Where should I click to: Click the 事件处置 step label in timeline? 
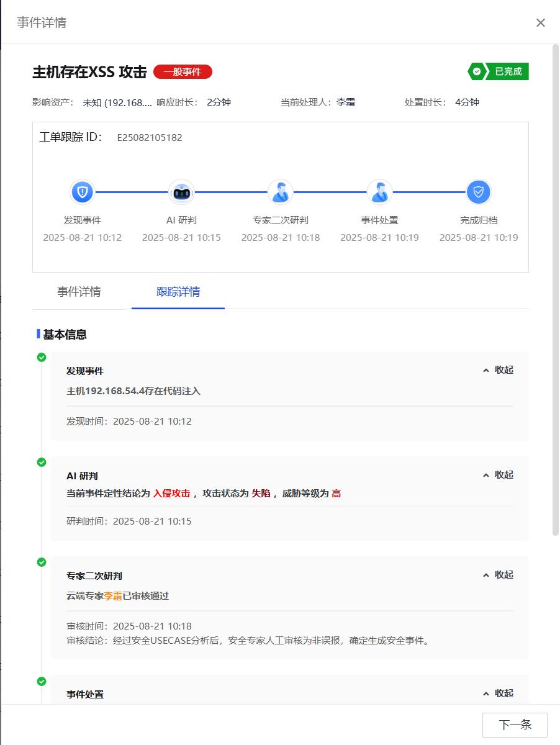pyautogui.click(x=379, y=220)
